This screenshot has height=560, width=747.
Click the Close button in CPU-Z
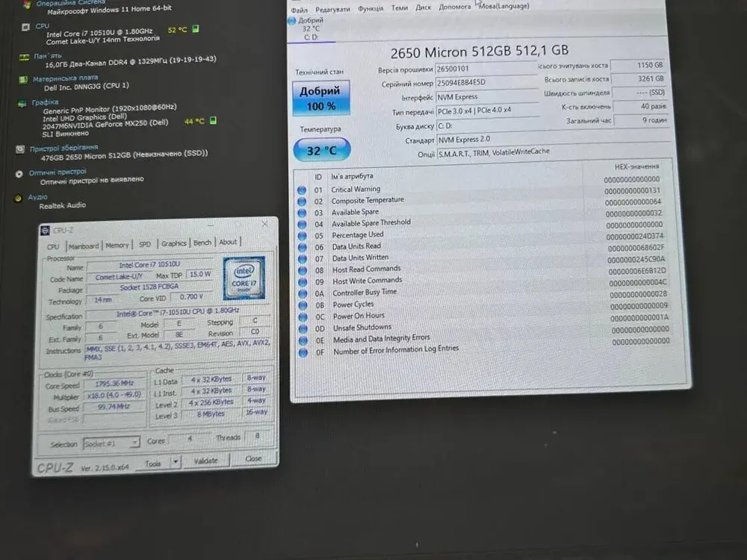tap(253, 458)
